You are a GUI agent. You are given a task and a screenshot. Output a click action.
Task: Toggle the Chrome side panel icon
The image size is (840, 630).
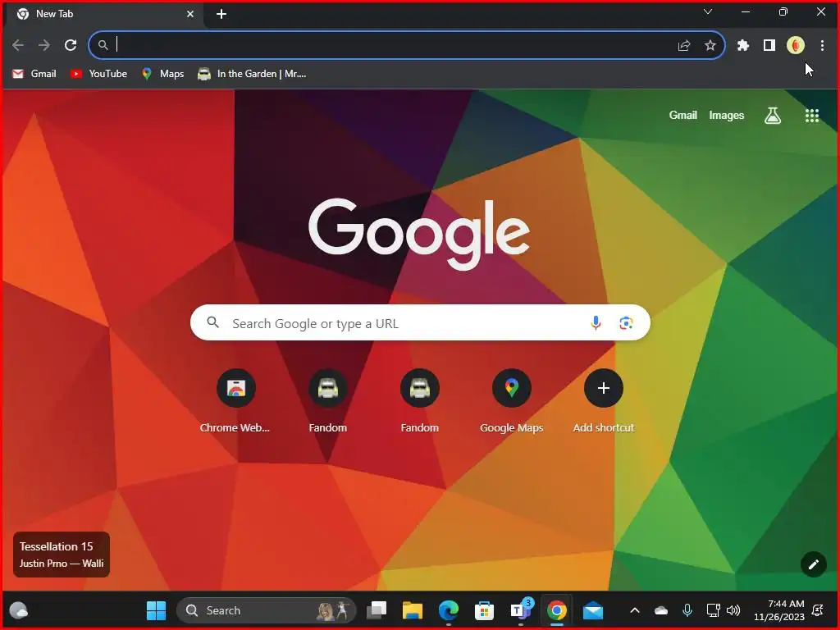pyautogui.click(x=769, y=46)
